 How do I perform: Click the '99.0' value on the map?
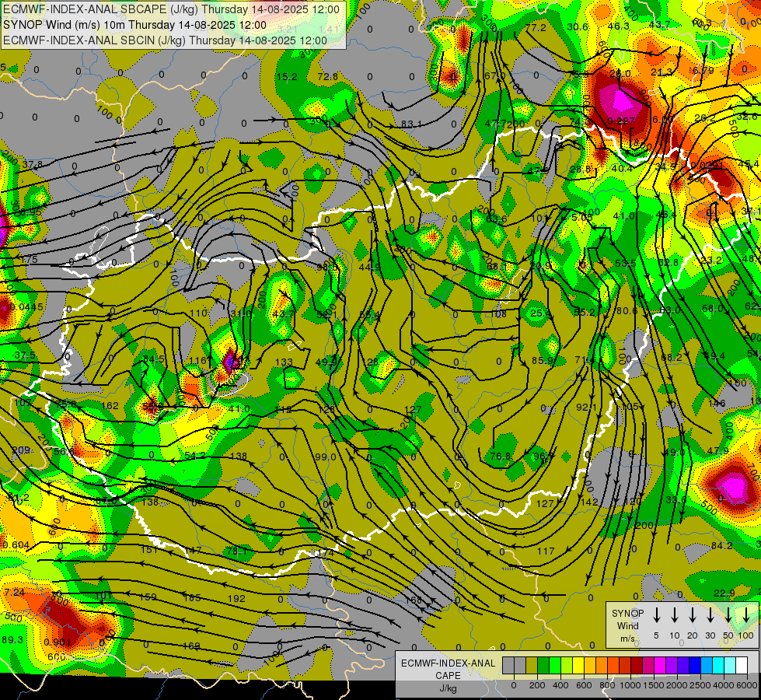pos(325,457)
